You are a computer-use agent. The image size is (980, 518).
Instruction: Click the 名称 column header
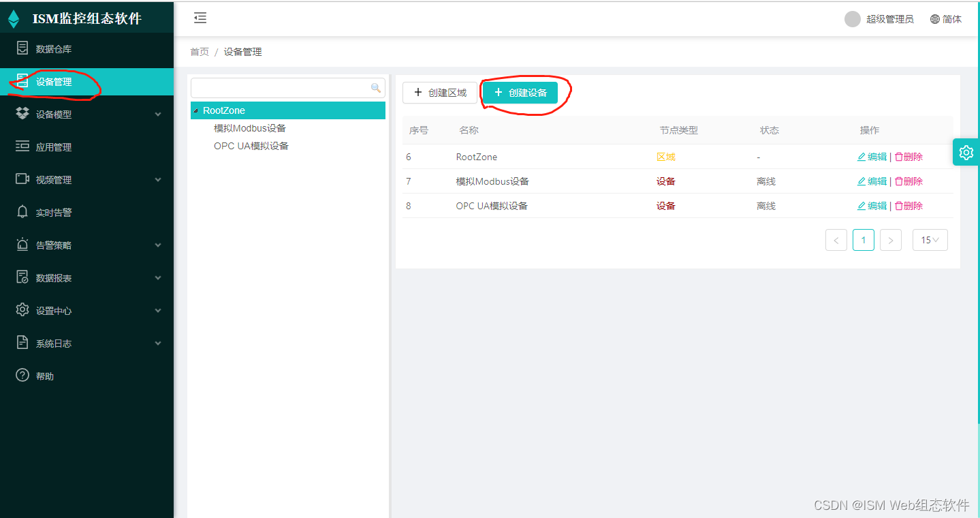click(469, 130)
